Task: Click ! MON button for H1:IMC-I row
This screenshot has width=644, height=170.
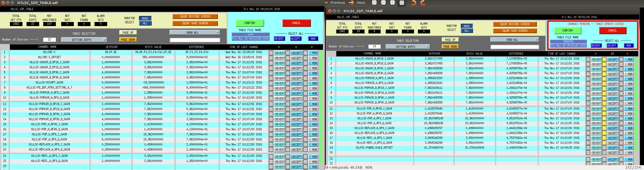Action: (x=313, y=53)
